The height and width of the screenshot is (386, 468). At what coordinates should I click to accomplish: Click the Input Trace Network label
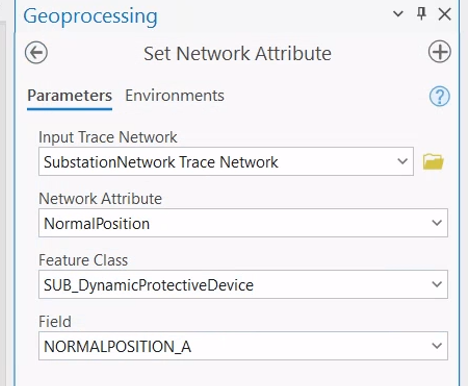pyautogui.click(x=108, y=137)
